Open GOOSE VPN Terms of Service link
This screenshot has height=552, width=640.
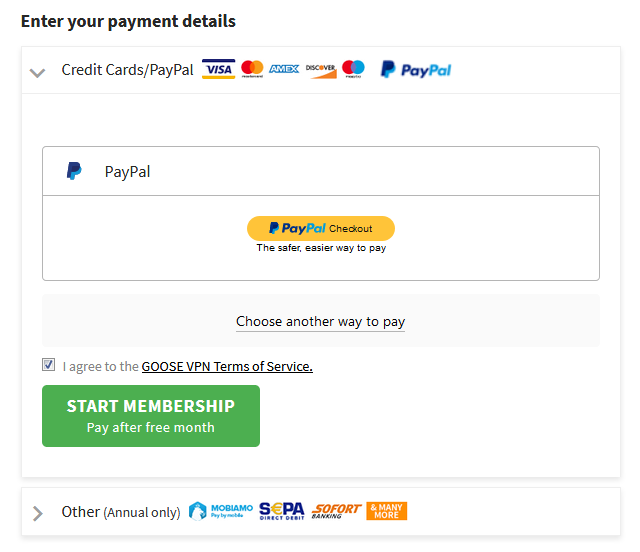[227, 366]
